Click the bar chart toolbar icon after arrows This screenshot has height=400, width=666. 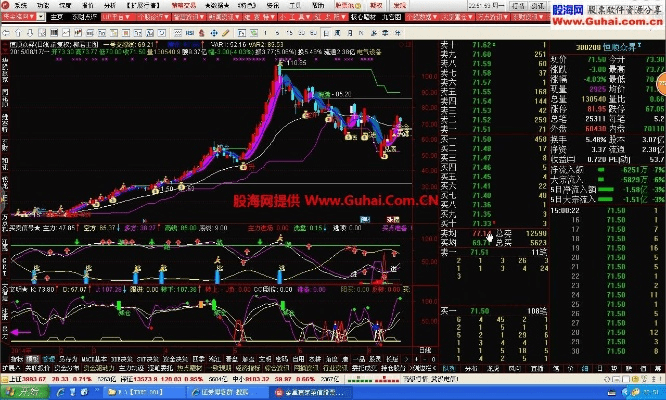tap(54, 33)
